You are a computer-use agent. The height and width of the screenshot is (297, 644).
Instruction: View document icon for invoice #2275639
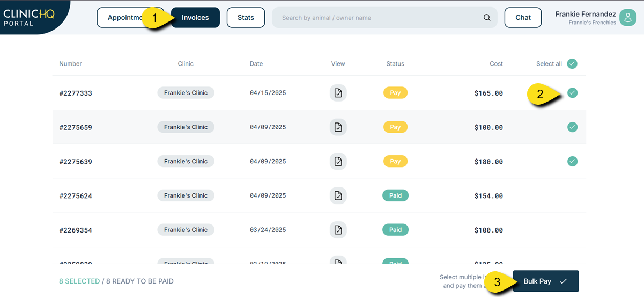(338, 161)
